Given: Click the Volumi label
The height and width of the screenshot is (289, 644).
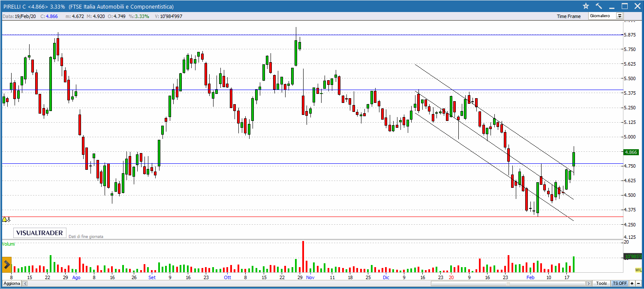Looking at the screenshot, I should [x=8, y=244].
